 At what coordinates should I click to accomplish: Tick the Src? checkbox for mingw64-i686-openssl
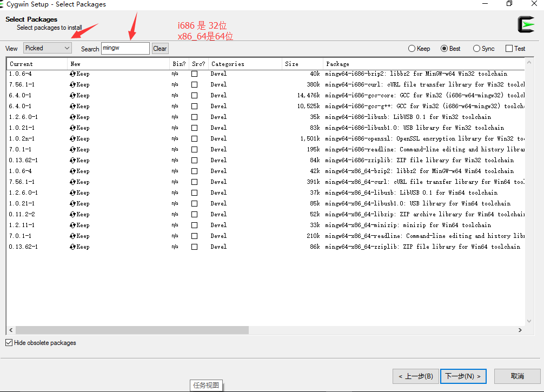195,139
